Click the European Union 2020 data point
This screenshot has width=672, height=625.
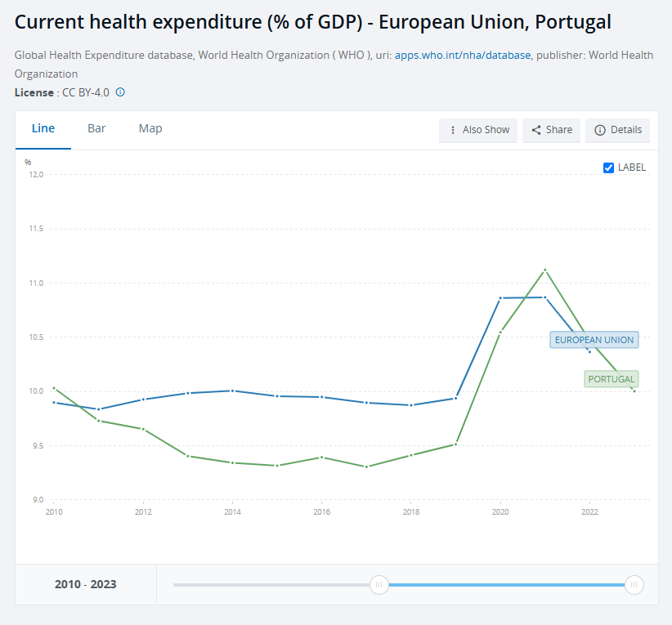pos(500,298)
